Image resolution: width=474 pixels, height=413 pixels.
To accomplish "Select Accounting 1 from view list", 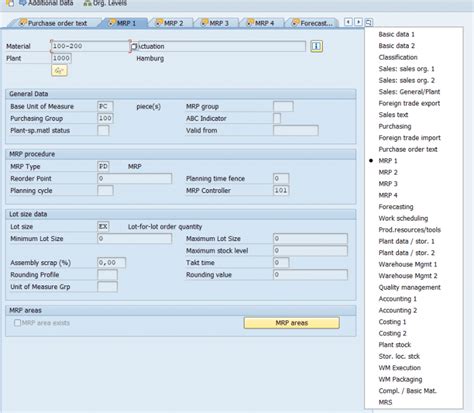I will pyautogui.click(x=397, y=299).
